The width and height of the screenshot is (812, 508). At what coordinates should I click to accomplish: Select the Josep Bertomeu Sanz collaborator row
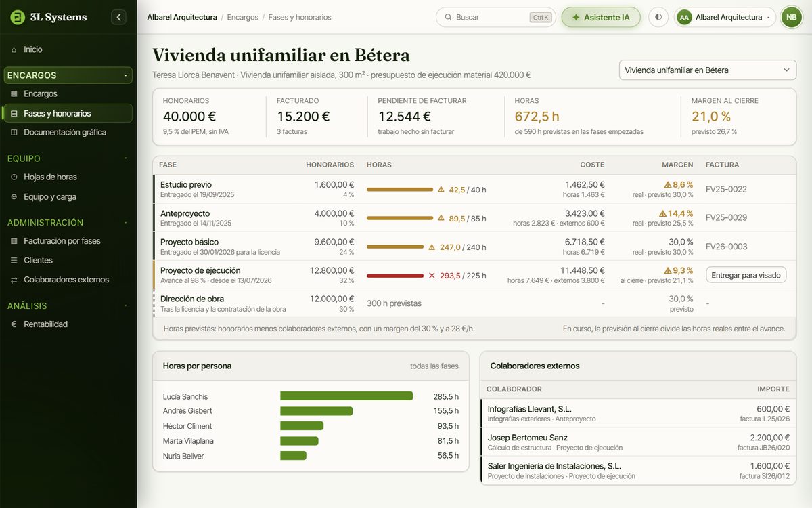tap(638, 442)
